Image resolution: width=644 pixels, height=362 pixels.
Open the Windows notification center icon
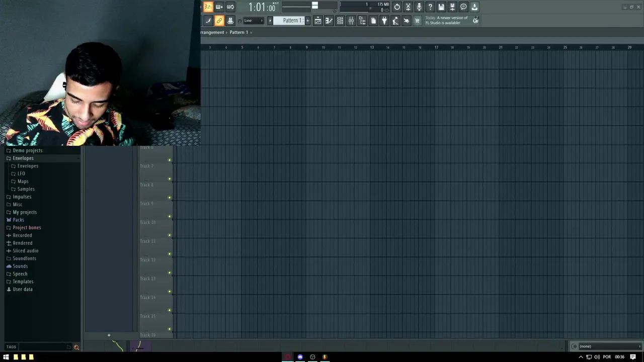coord(633,357)
